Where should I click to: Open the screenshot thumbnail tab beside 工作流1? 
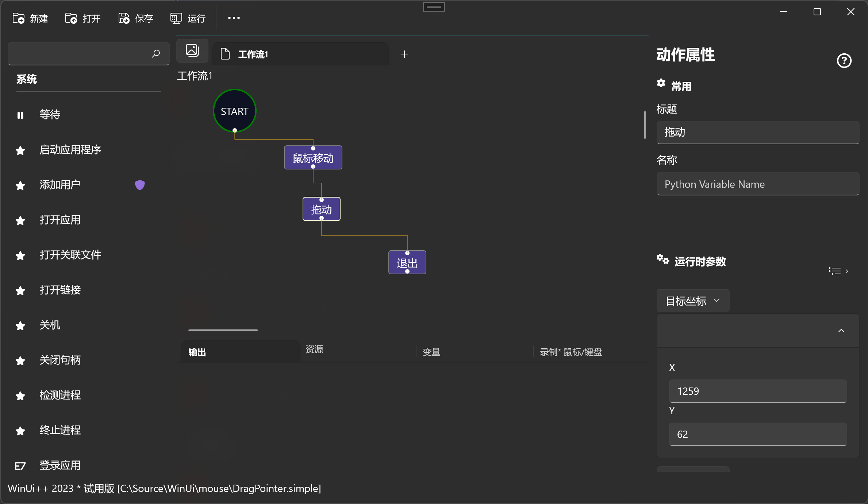pyautogui.click(x=192, y=50)
